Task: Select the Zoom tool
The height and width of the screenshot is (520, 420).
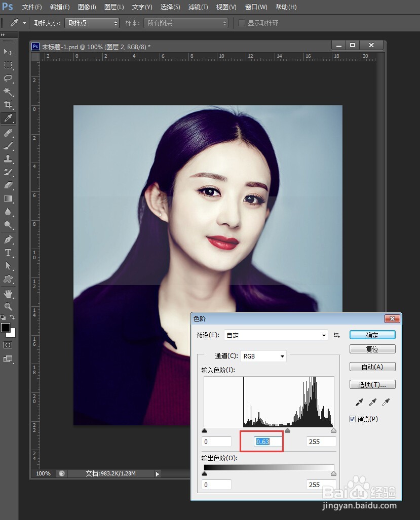Action: [7, 306]
